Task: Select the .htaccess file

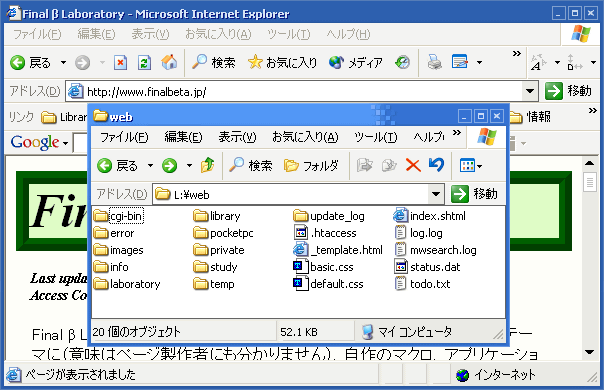Action: pos(325,233)
